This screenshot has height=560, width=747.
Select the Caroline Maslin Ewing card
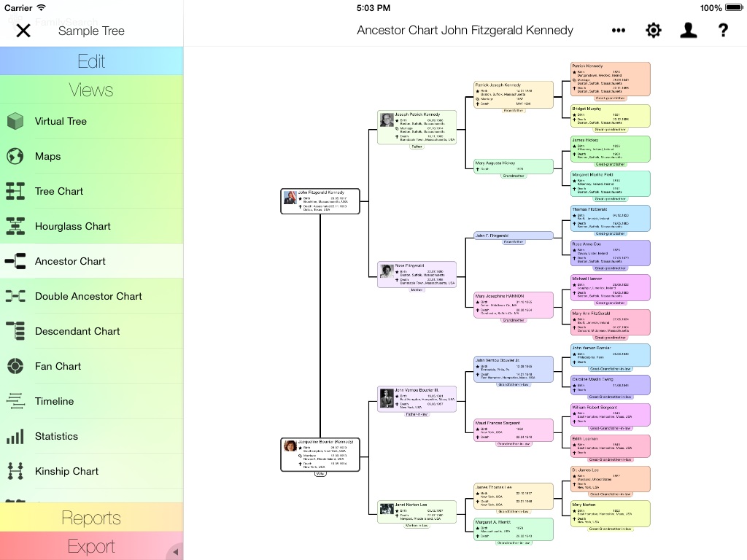[x=611, y=385]
